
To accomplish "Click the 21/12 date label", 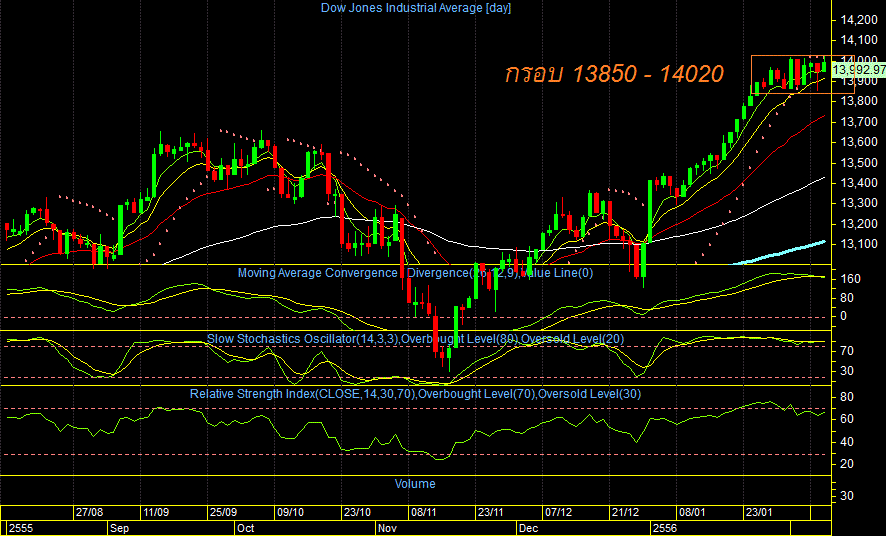I will coord(626,512).
